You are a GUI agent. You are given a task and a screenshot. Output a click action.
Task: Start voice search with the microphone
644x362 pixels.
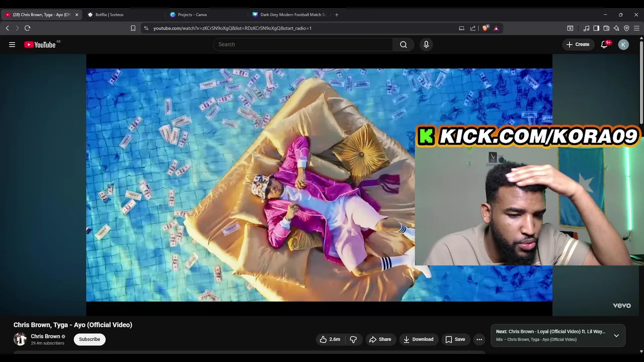tap(426, 45)
